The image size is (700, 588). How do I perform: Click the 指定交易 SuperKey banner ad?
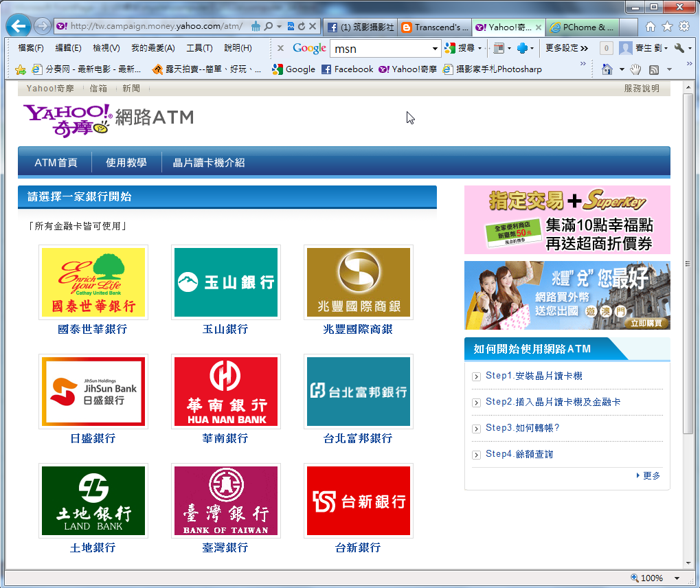(x=567, y=220)
